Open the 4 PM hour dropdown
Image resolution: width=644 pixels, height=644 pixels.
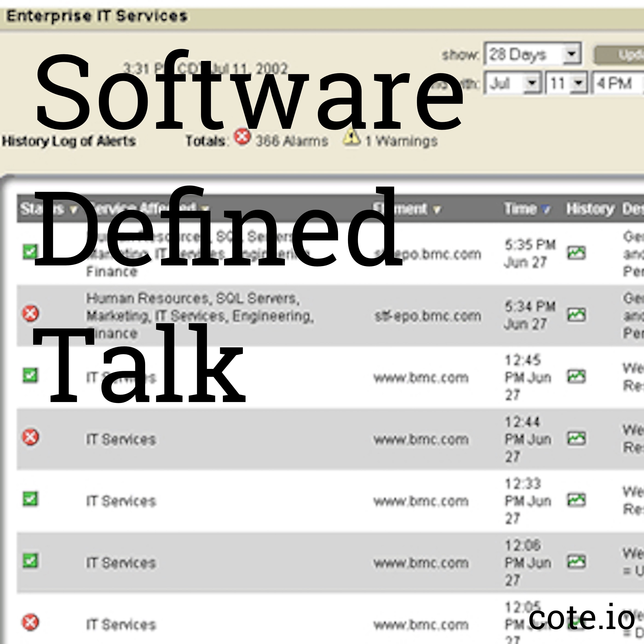pyautogui.click(x=618, y=83)
